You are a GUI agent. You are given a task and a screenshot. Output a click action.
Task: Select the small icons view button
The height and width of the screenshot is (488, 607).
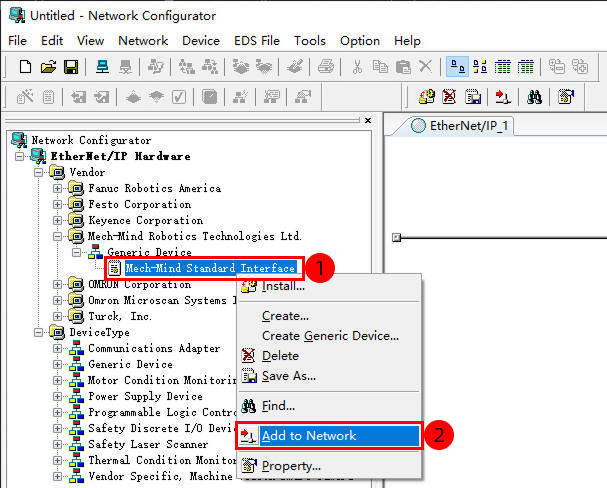480,67
